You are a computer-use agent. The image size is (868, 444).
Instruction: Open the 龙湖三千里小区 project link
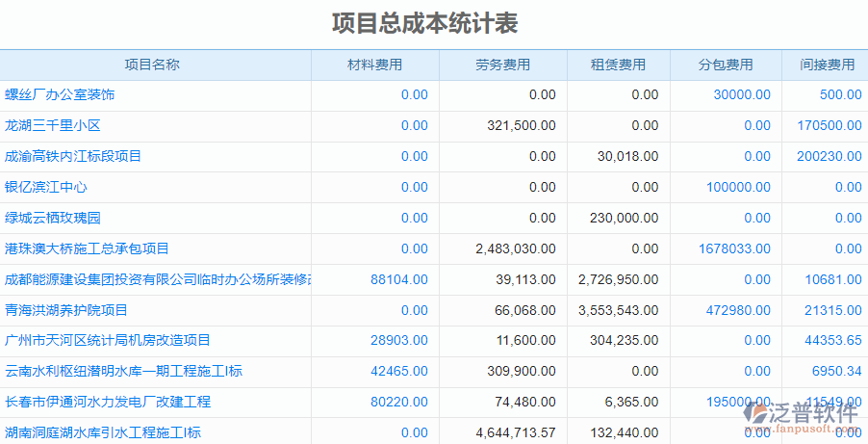pyautogui.click(x=53, y=125)
